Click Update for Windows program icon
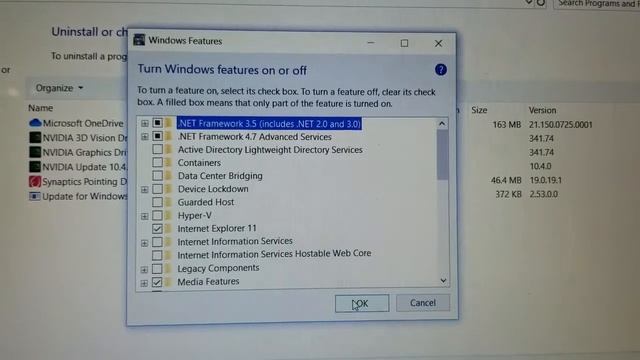The height and width of the screenshot is (360, 640). pos(35,196)
